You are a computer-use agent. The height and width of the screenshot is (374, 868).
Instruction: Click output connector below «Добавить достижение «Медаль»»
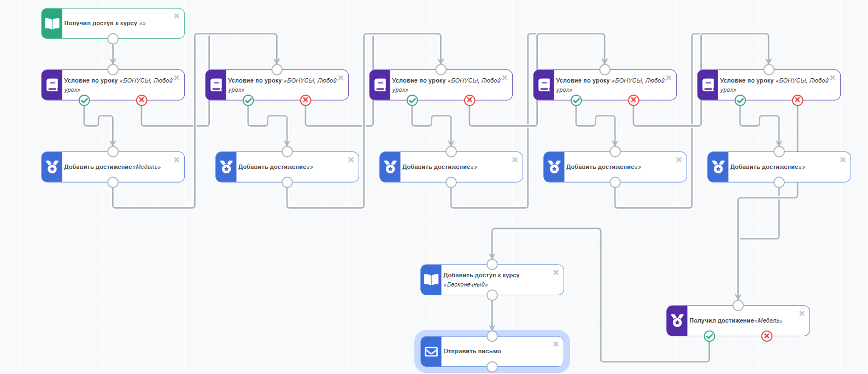click(113, 182)
